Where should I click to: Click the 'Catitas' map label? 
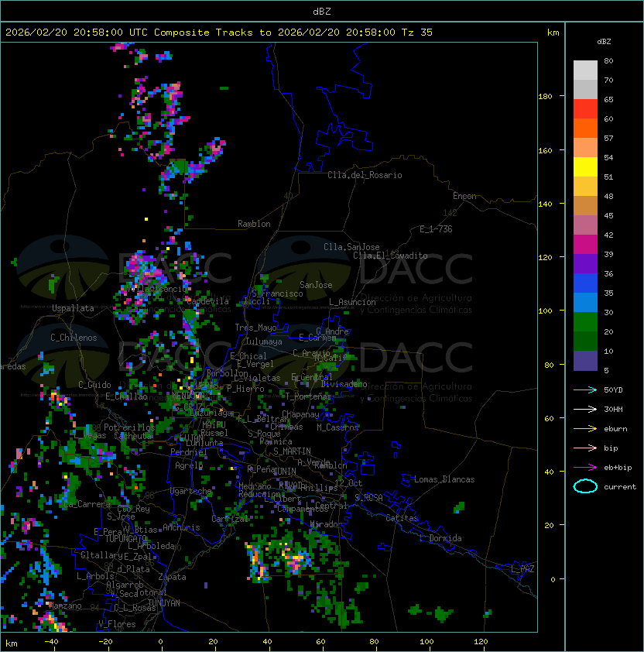click(402, 518)
